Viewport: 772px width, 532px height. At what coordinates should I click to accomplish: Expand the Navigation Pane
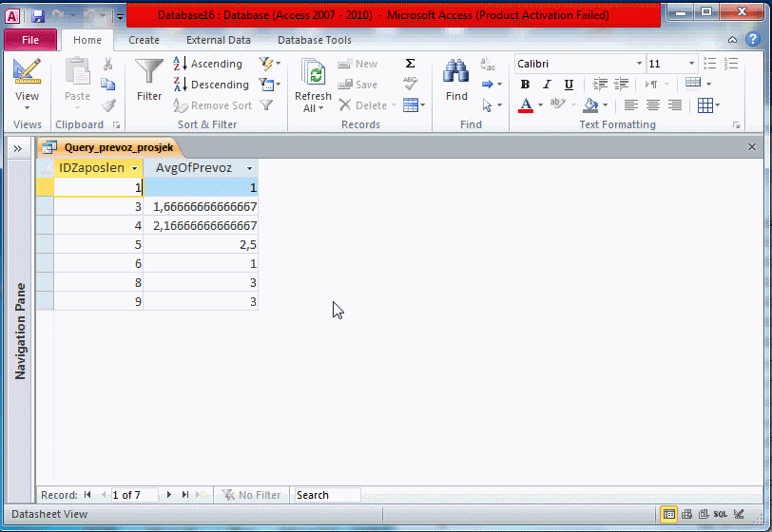[x=17, y=148]
